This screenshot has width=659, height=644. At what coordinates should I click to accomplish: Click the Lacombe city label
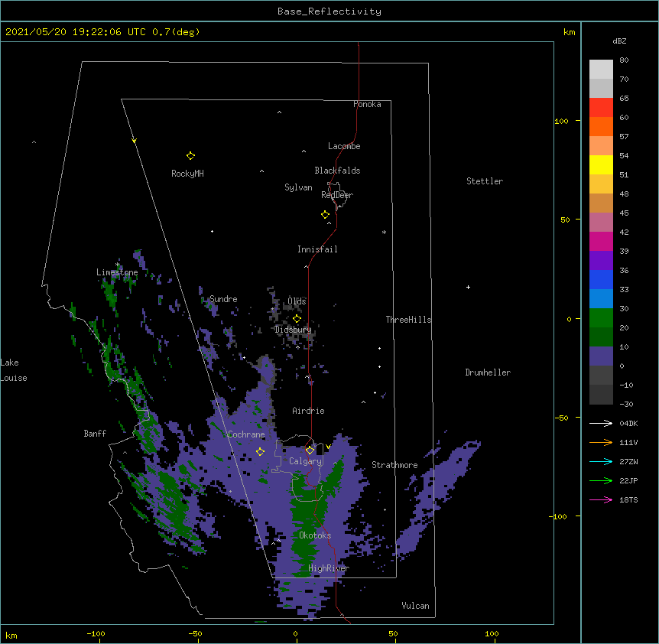[x=344, y=146]
